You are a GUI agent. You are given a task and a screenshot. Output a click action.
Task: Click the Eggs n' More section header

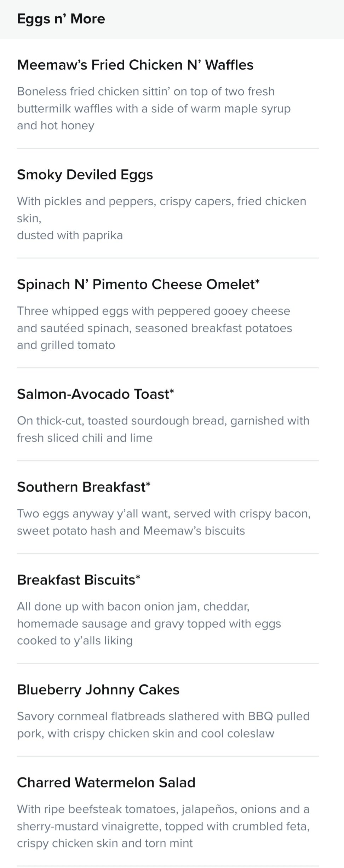[x=61, y=19]
